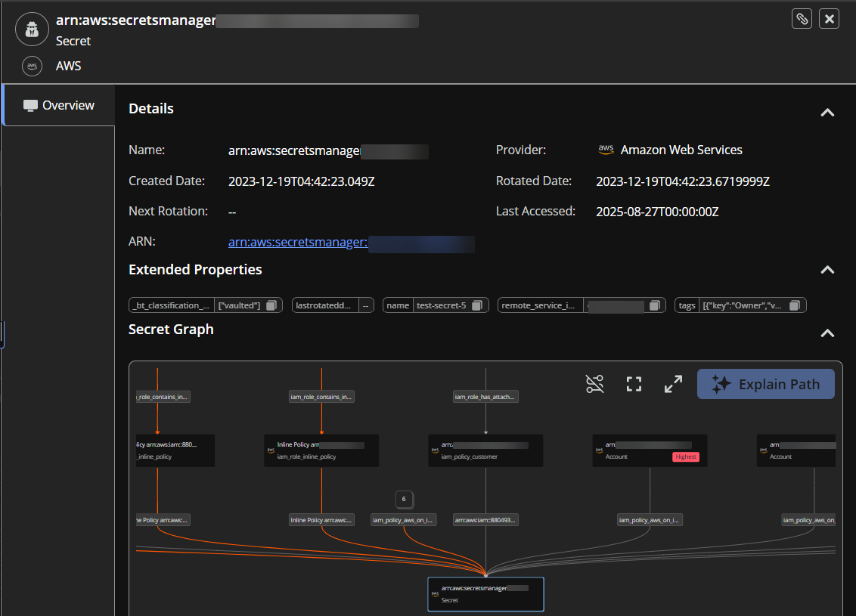This screenshot has width=856, height=616.
Task: Collapse the Details section
Action: [x=827, y=113]
